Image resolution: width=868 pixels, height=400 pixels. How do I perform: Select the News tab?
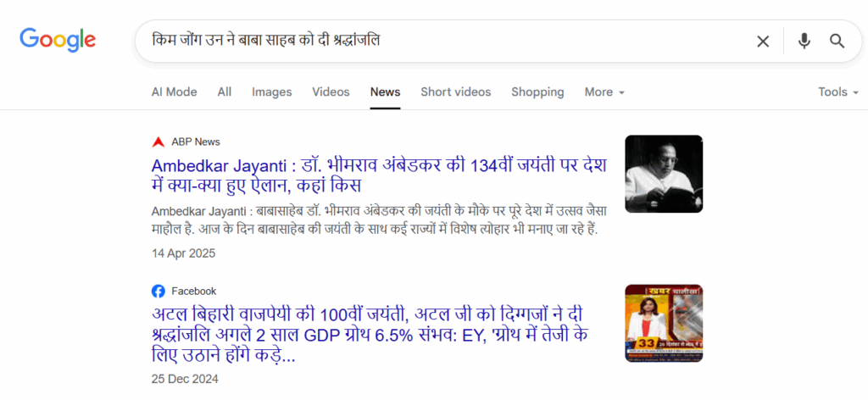(385, 92)
